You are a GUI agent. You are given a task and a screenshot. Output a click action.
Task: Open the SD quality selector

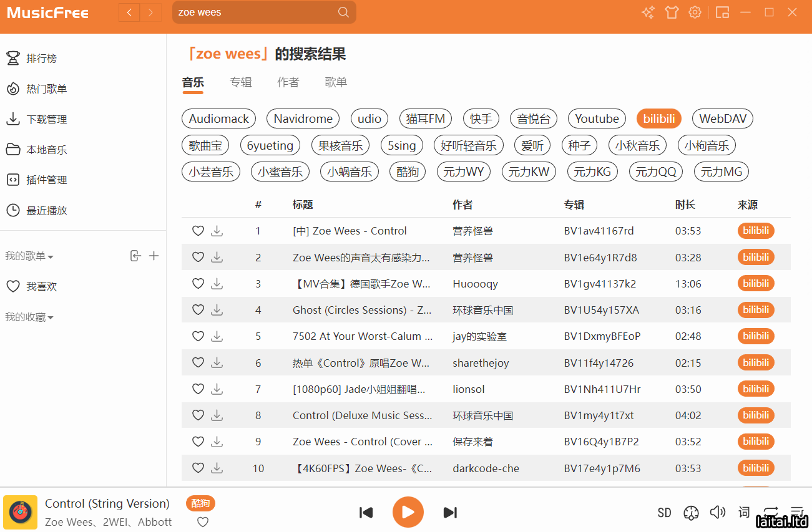pyautogui.click(x=664, y=513)
